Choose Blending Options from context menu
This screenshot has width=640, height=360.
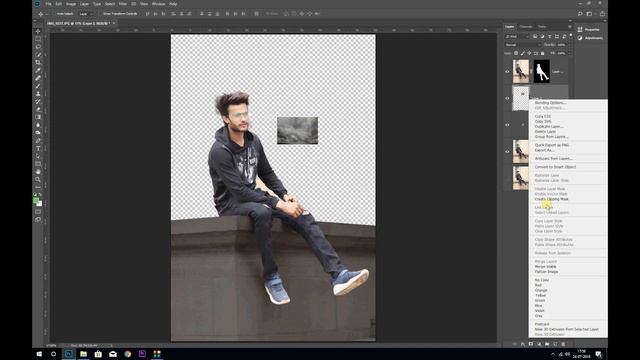coord(550,103)
